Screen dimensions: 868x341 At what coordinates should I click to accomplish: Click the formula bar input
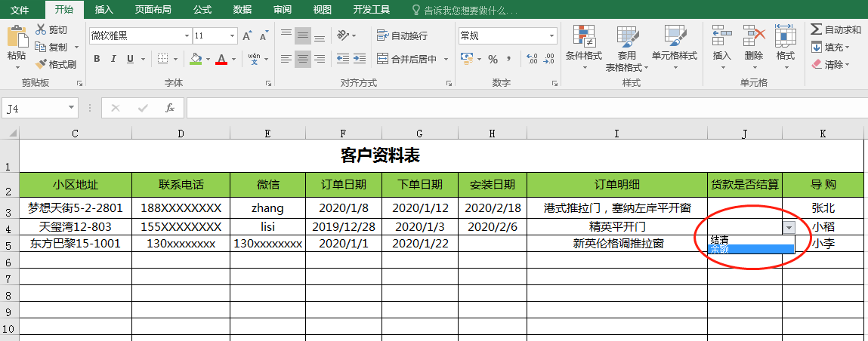[526, 109]
